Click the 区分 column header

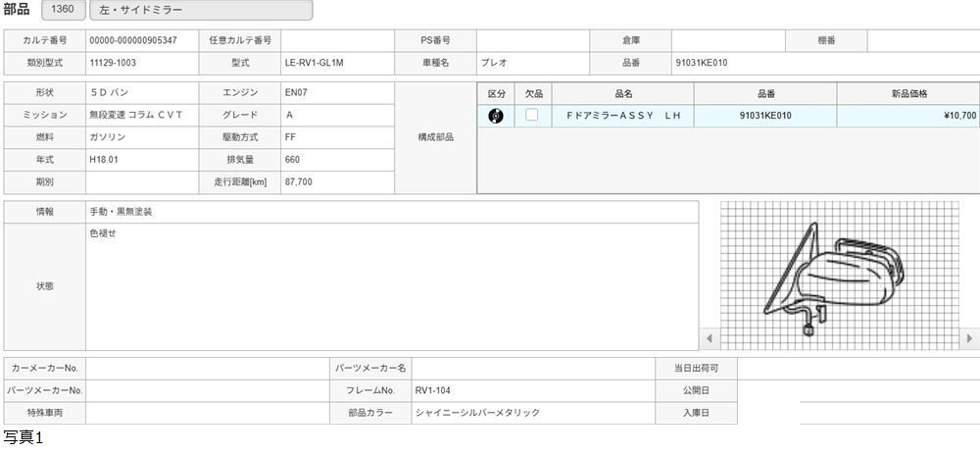pyautogui.click(x=496, y=93)
